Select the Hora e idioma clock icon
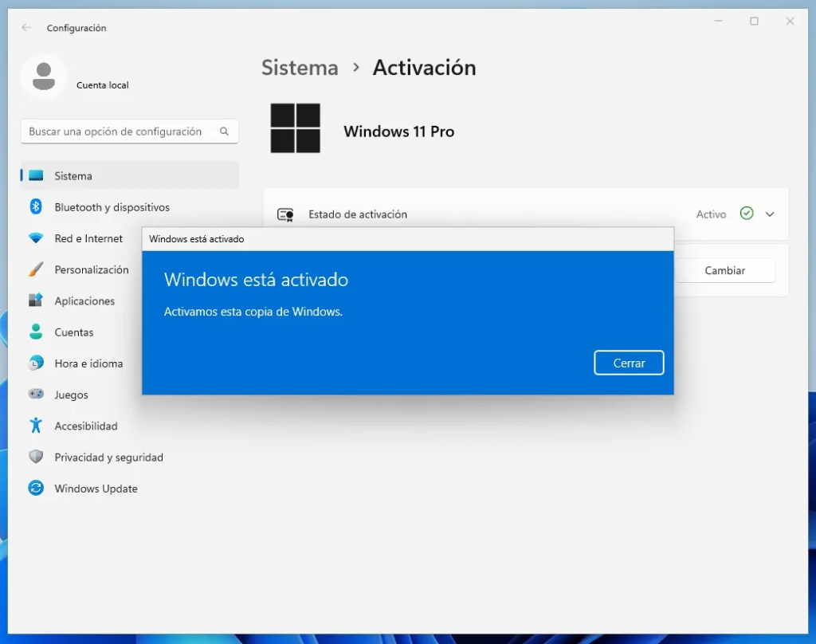The height and width of the screenshot is (644, 816). tap(36, 363)
